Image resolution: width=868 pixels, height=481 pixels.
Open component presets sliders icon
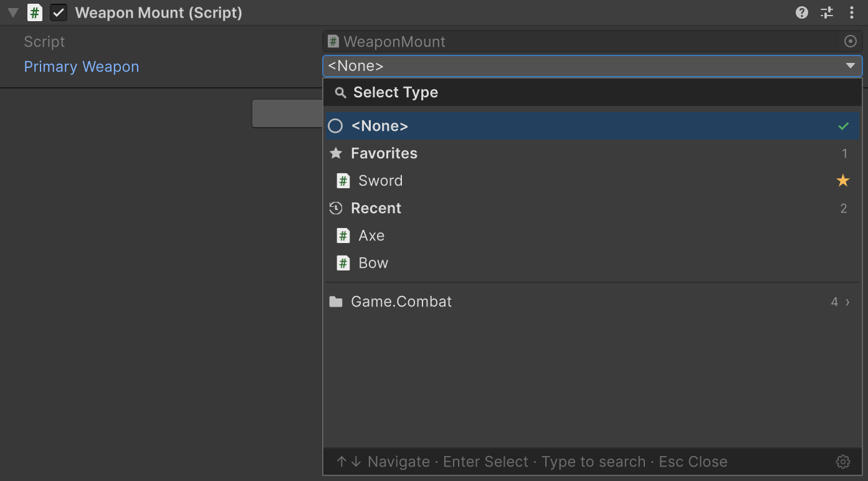[827, 12]
